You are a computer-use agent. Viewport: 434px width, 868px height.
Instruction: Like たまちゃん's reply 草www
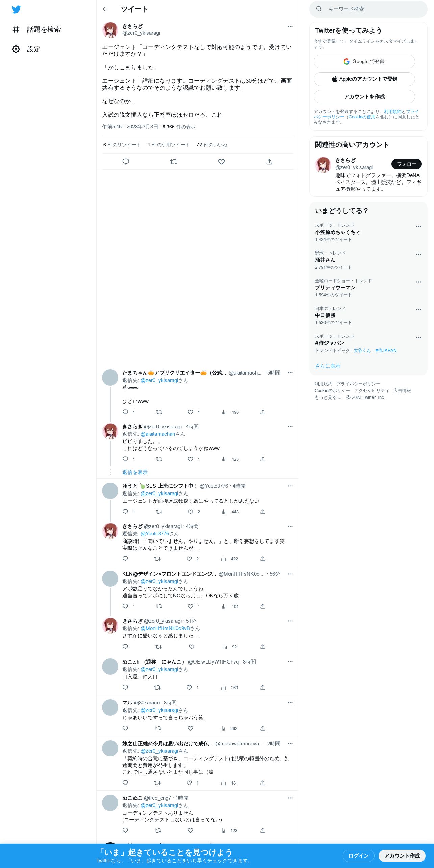click(190, 412)
